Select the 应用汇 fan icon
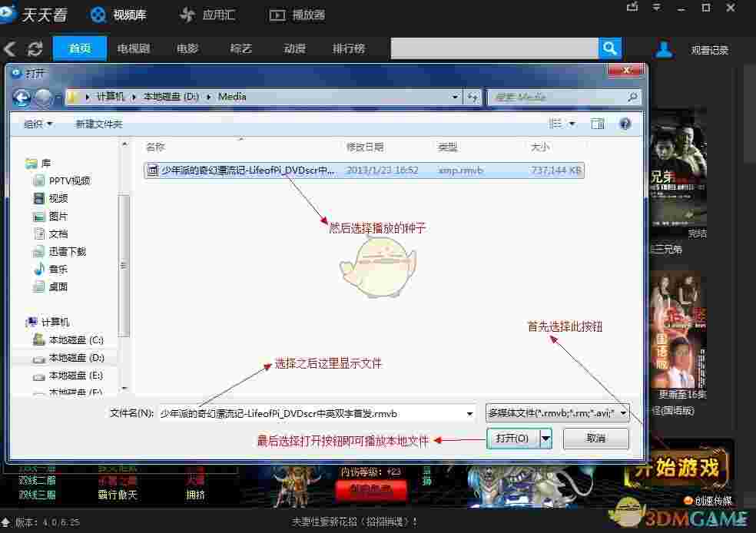This screenshot has height=533, width=756. 187,14
